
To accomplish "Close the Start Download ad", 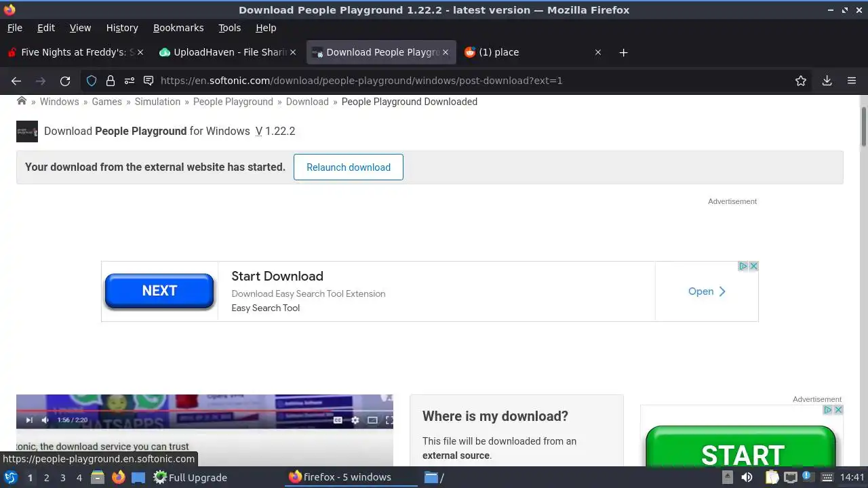I will click(x=753, y=266).
